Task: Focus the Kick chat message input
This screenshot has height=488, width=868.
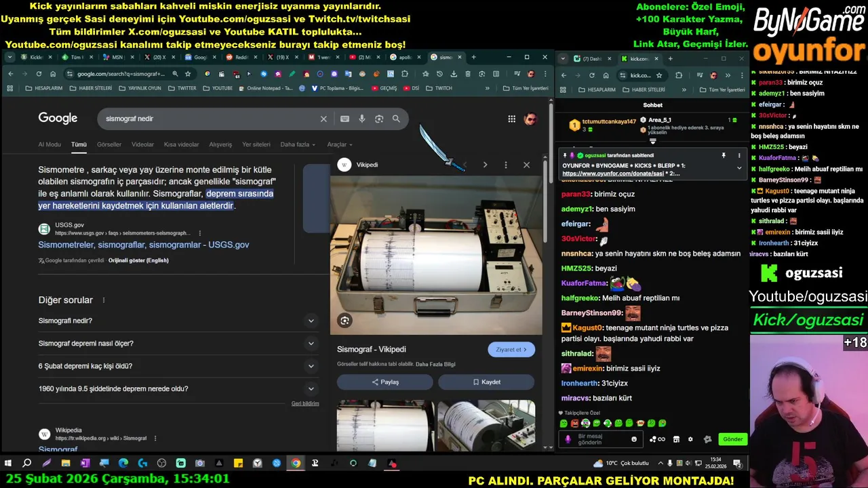Action: click(602, 439)
